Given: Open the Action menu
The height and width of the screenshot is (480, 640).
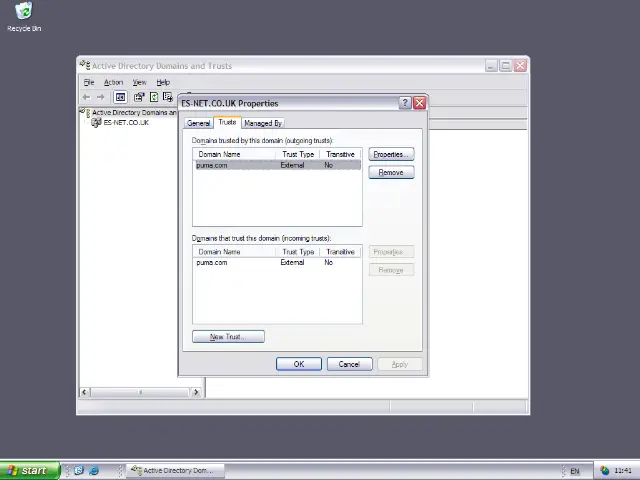Looking at the screenshot, I should click(113, 82).
